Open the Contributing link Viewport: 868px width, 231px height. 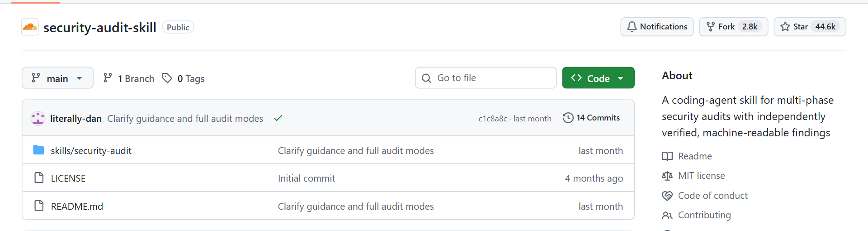704,215
